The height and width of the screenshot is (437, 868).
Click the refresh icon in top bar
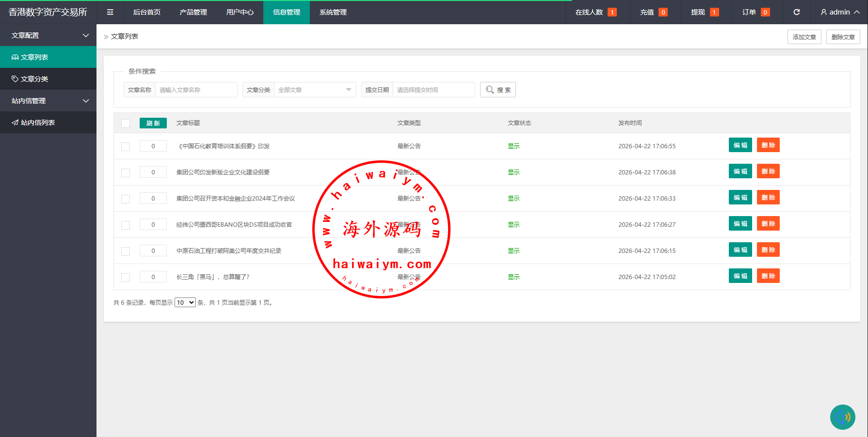coord(796,12)
